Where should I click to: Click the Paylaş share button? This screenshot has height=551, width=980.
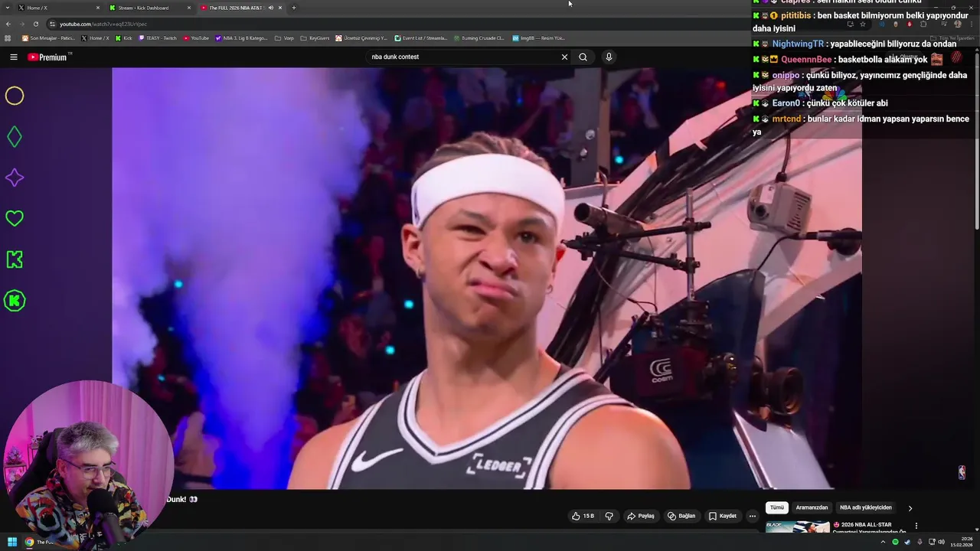pyautogui.click(x=641, y=516)
